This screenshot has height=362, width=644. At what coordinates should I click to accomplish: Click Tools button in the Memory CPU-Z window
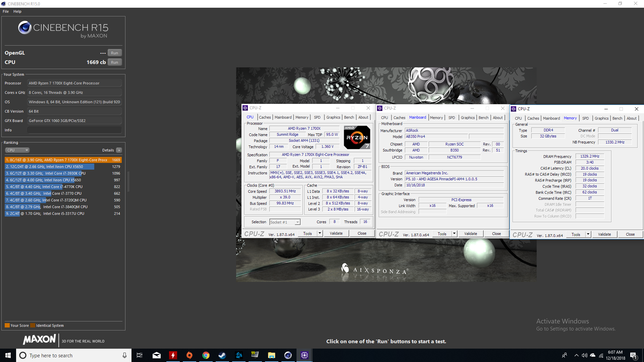576,234
